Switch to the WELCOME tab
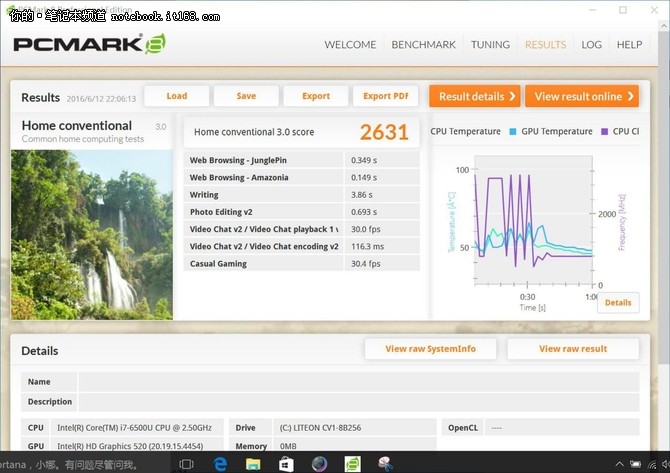 pos(350,44)
